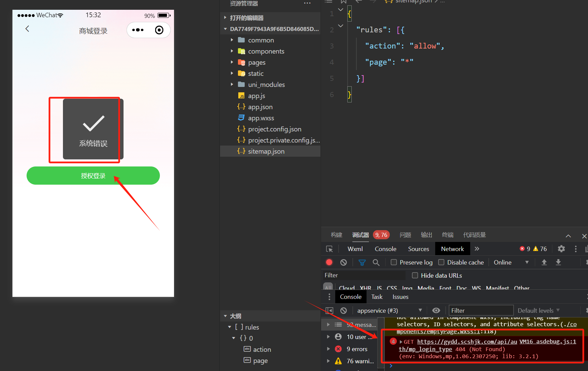588x371 pixels.
Task: Clear the console with the ban icon
Action: [343, 311]
